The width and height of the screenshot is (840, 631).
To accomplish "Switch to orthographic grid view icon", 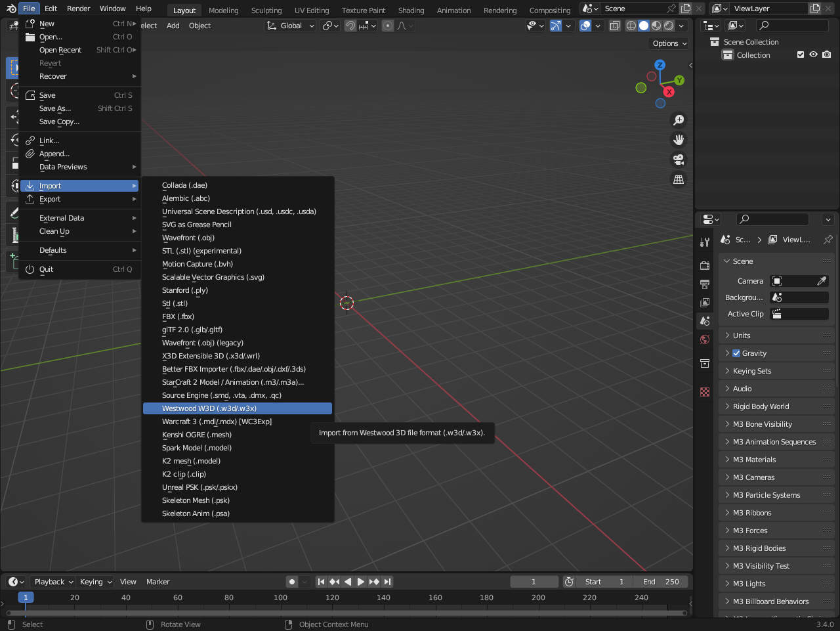I will point(679,179).
